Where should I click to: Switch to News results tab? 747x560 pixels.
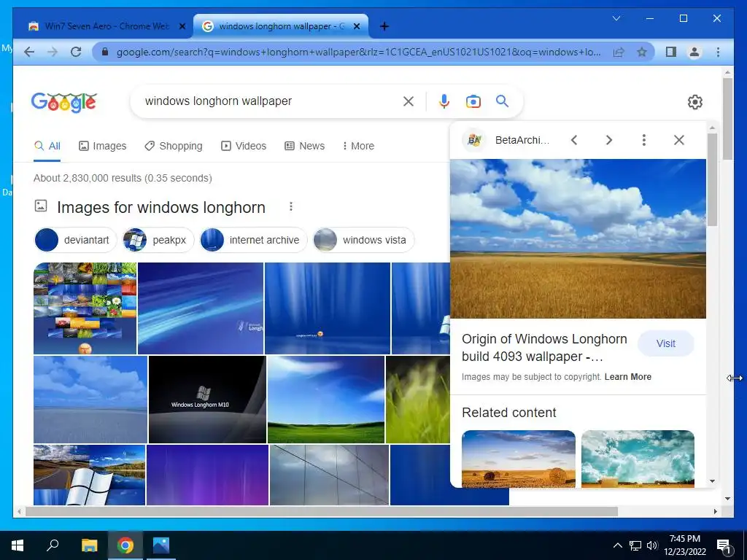pos(304,146)
